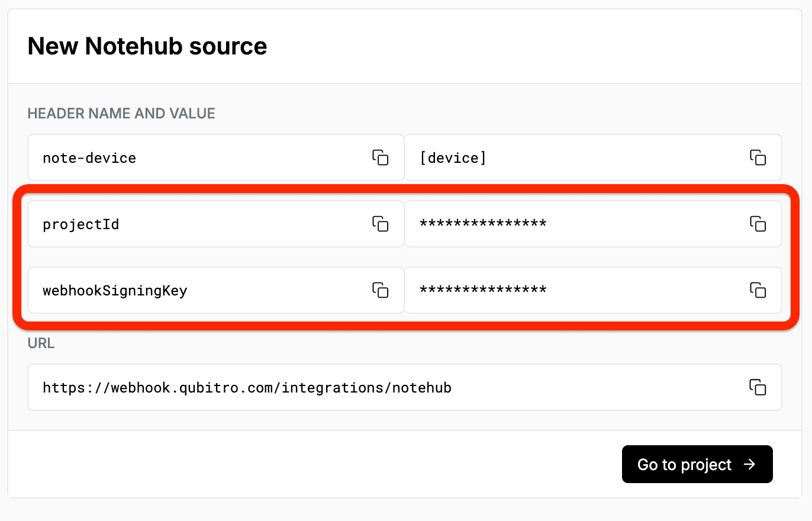Copy the webhook URL
Viewport: 812px width, 521px height.
click(758, 387)
